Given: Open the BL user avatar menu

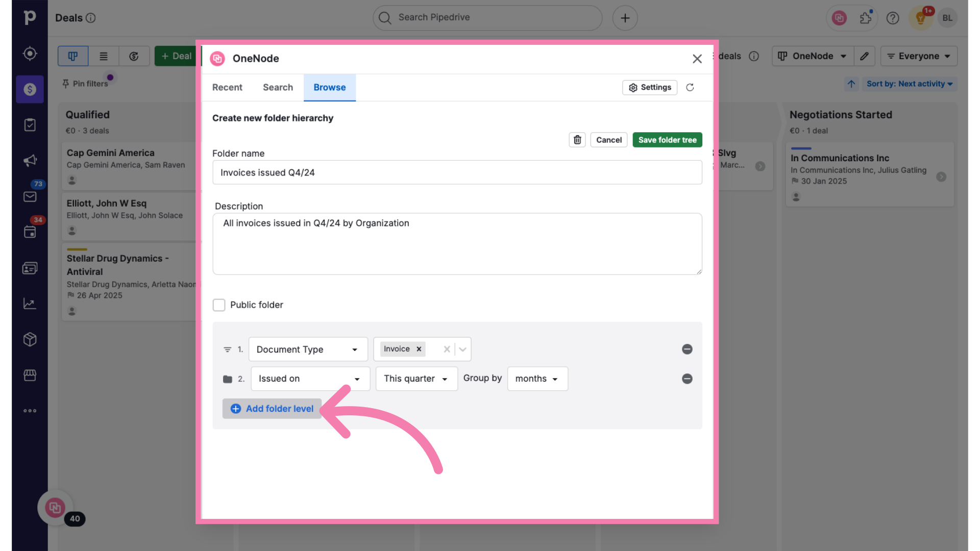Looking at the screenshot, I should click(947, 18).
